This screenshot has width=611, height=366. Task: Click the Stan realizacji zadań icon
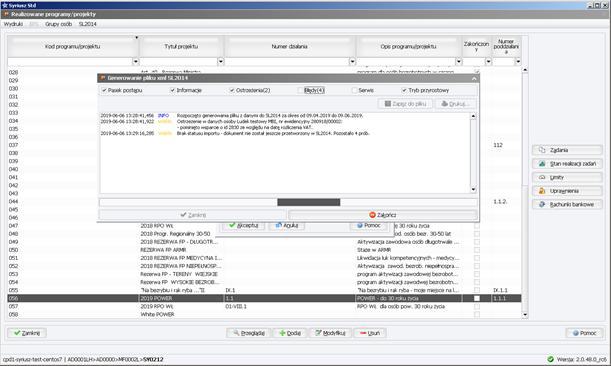tap(542, 164)
